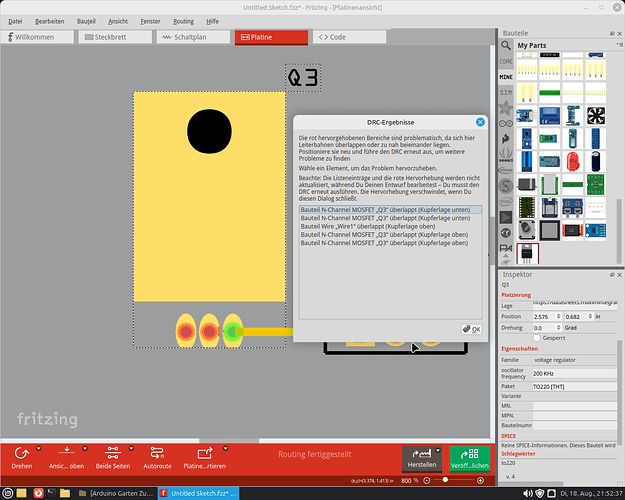Click the Drehung field 0.0
The image size is (625, 500).
coord(544,328)
